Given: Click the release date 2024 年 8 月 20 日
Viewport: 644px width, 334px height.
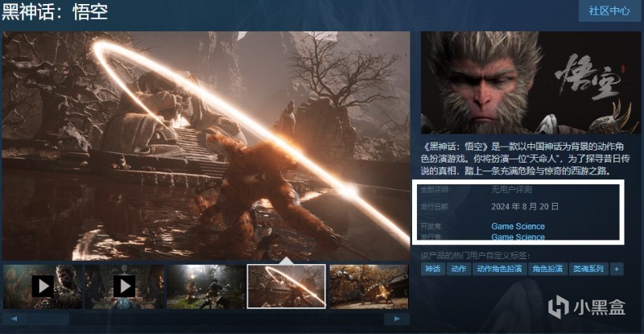Looking at the screenshot, I should click(525, 207).
